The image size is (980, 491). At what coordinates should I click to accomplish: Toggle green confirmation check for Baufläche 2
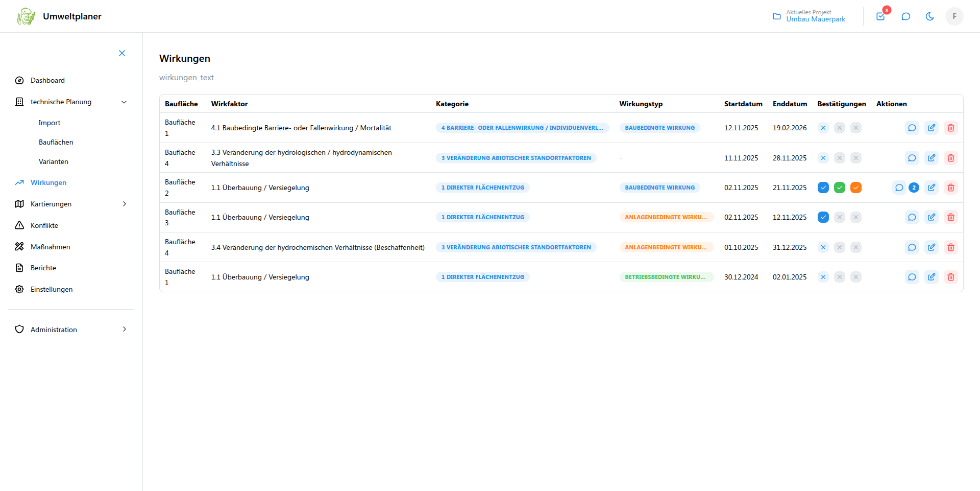coord(840,188)
